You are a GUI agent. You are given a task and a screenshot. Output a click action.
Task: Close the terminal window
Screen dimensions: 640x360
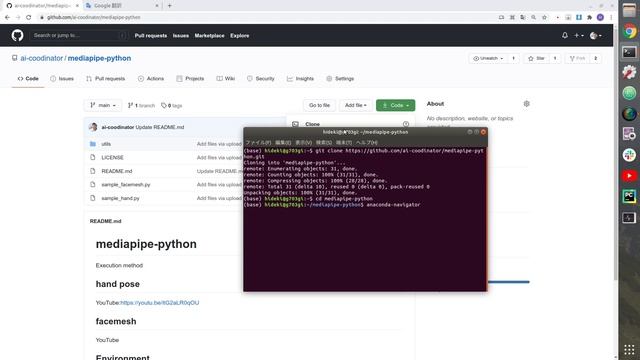click(483, 132)
